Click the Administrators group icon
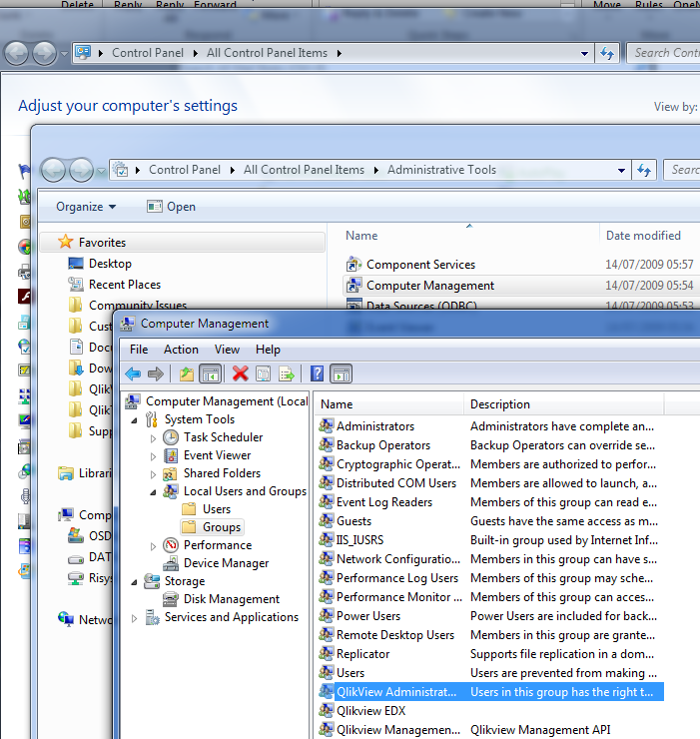Viewport: 700px width, 739px height. click(326, 426)
